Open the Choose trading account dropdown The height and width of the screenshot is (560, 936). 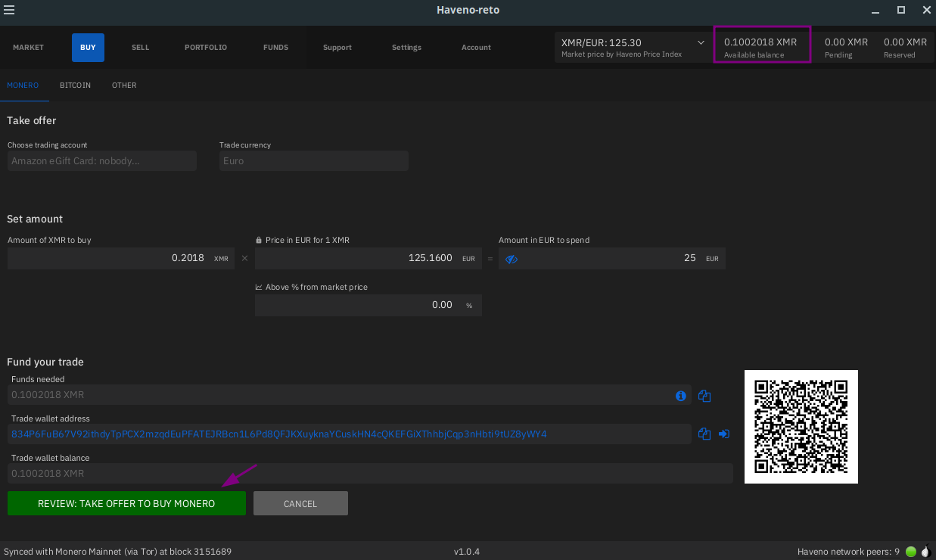(102, 161)
